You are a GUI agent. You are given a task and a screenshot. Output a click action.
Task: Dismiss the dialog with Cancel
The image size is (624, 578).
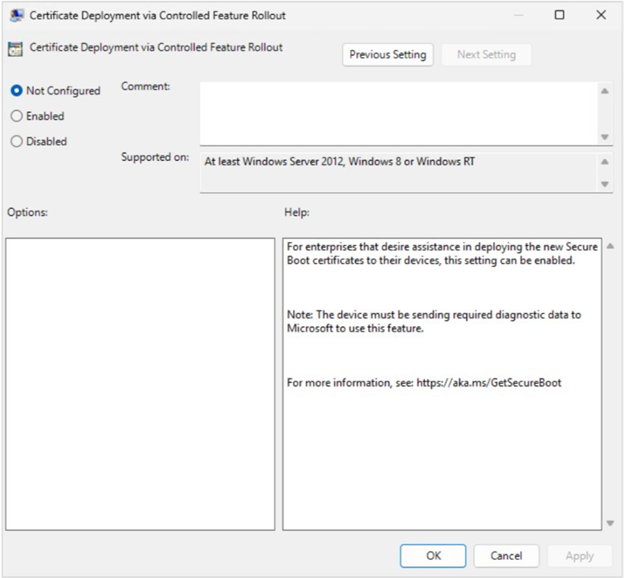[506, 556]
